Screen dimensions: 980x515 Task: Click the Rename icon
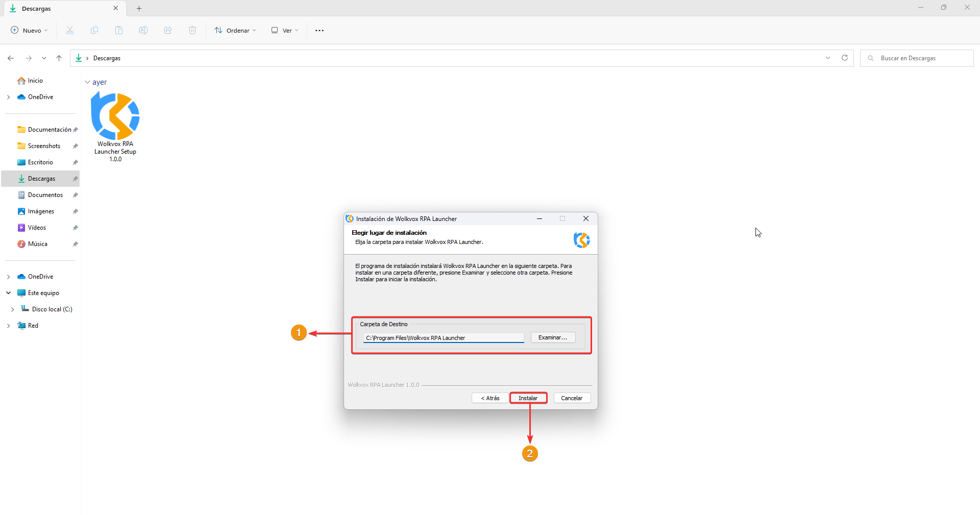pos(143,31)
